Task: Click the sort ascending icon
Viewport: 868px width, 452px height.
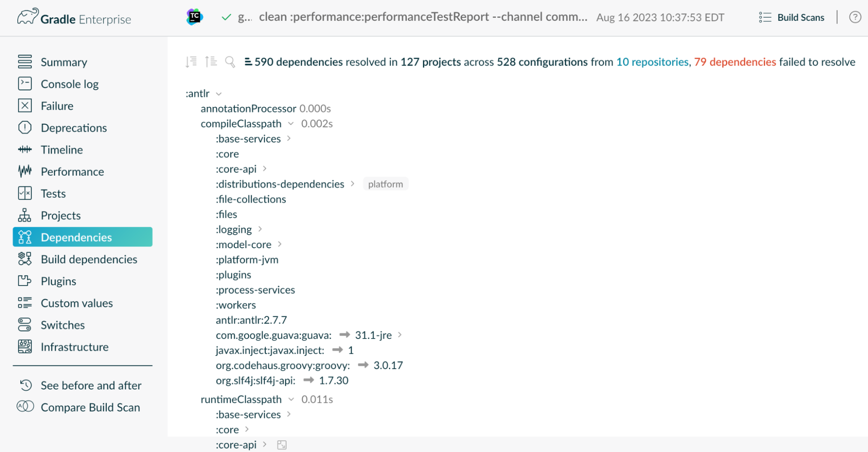Action: pos(211,61)
